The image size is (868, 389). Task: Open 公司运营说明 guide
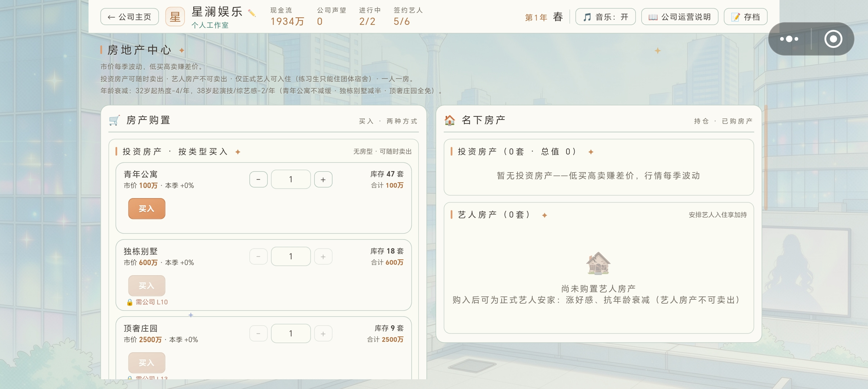(679, 17)
